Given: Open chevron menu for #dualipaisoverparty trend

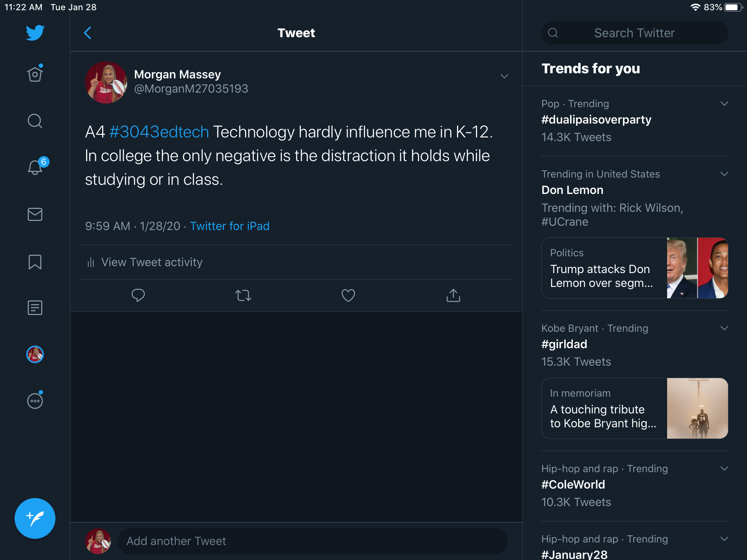Looking at the screenshot, I should (724, 104).
